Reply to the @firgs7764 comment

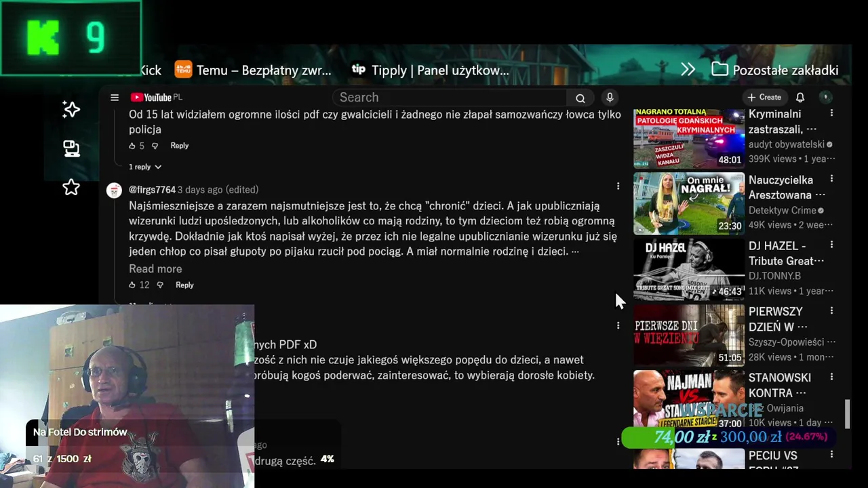click(x=184, y=285)
